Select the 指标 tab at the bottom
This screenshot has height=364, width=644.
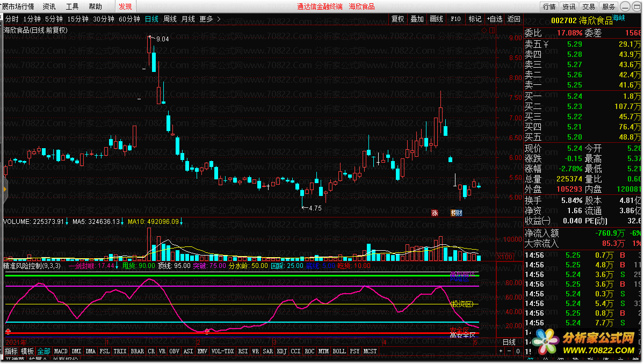tap(11, 351)
